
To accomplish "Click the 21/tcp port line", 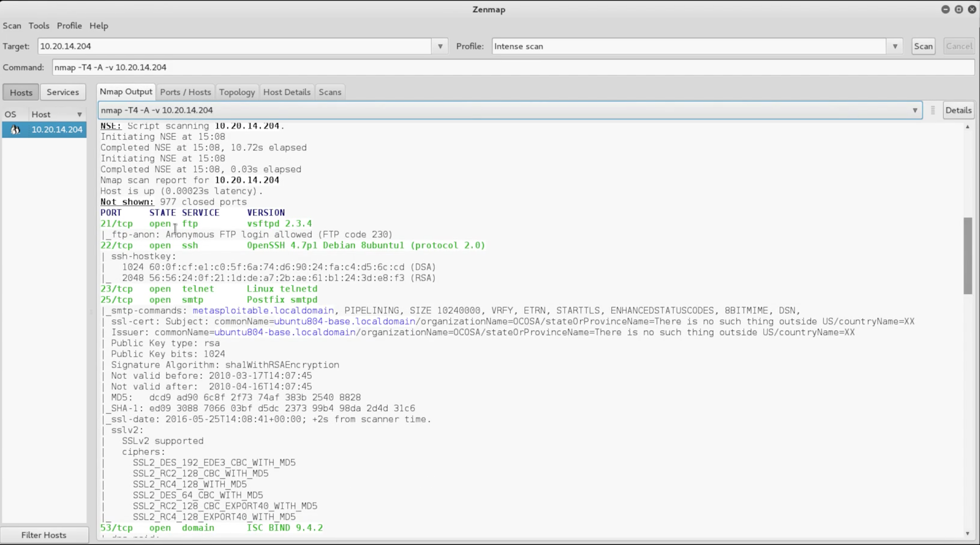I will (206, 224).
